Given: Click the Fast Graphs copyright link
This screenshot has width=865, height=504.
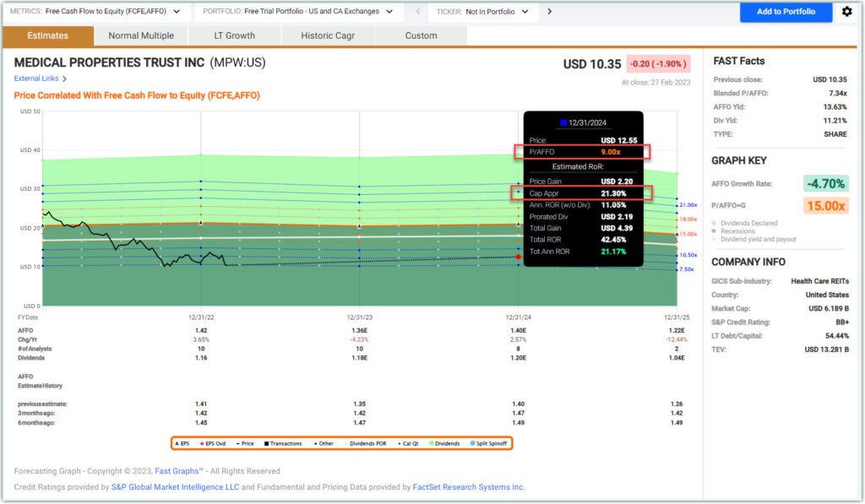Looking at the screenshot, I should tap(179, 471).
